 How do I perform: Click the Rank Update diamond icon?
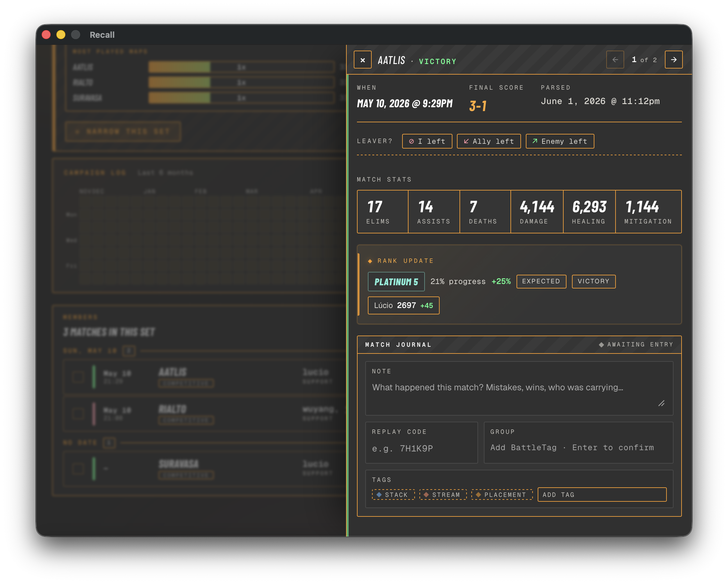370,261
